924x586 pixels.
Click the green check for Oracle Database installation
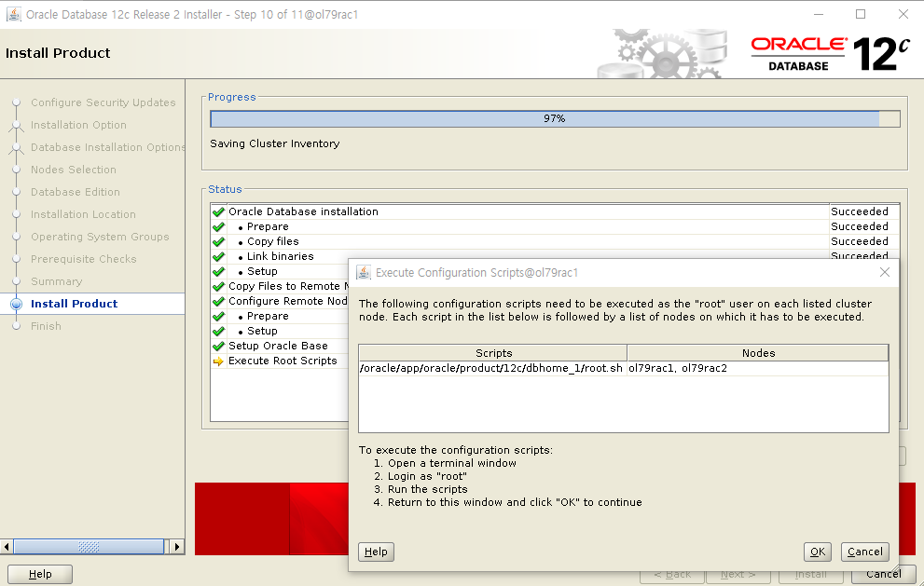click(218, 212)
